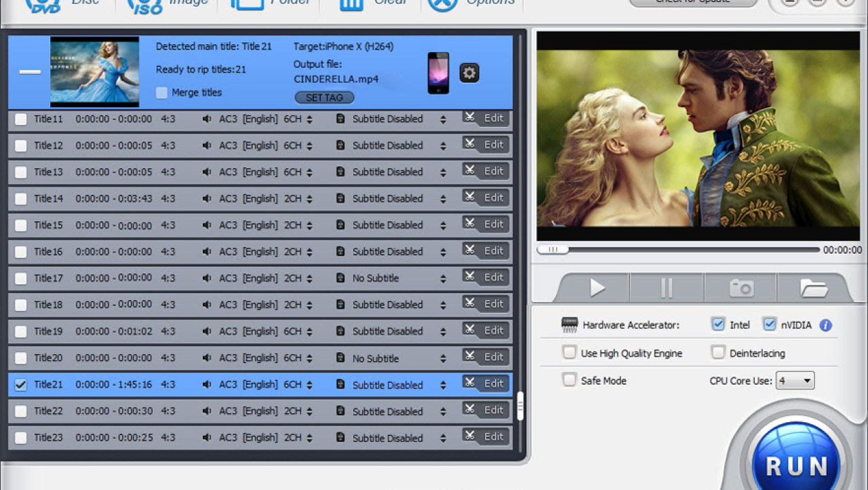The height and width of the screenshot is (490, 868).
Task: Open the output profile settings gear
Action: point(469,73)
